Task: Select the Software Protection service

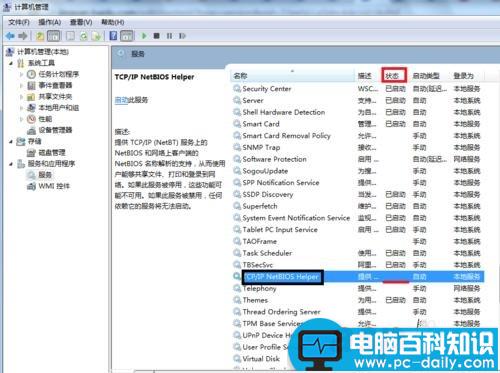Action: tap(274, 159)
